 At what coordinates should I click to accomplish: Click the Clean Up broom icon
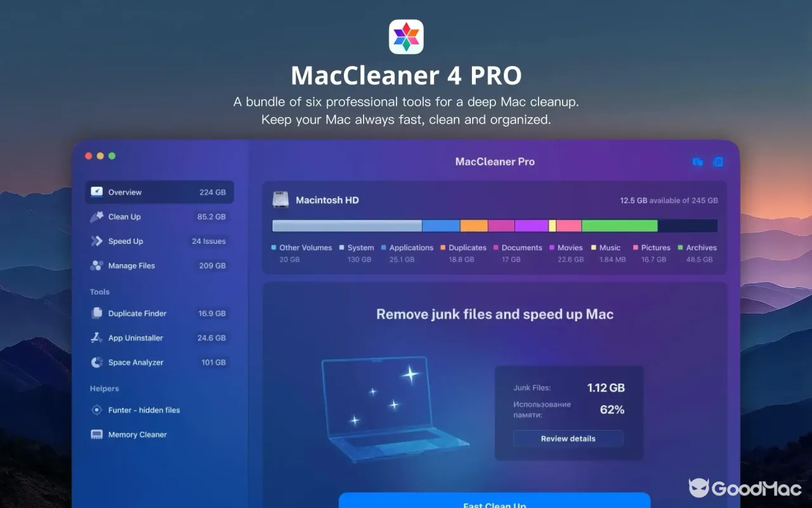96,217
